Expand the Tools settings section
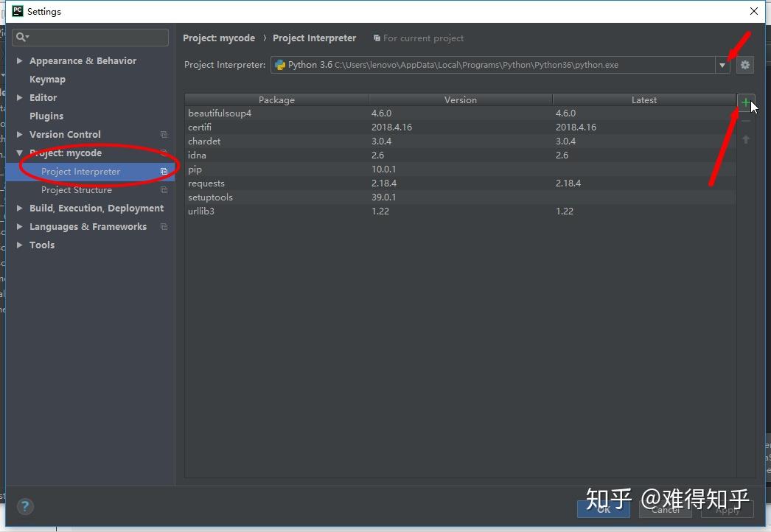Screen dimensions: 771x532 19,245
